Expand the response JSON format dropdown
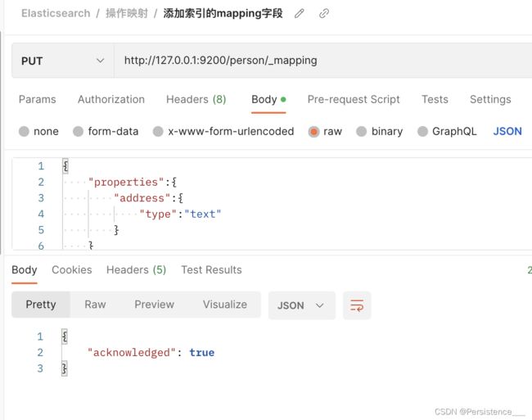 [x=302, y=305]
